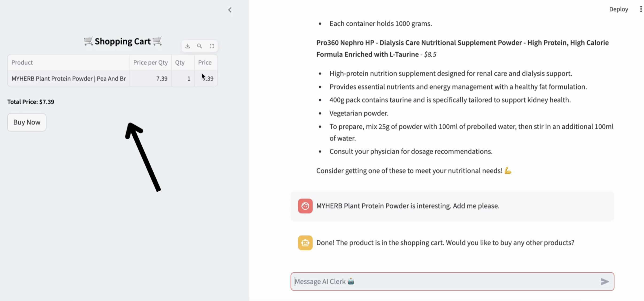Click the send message arrow icon

605,282
